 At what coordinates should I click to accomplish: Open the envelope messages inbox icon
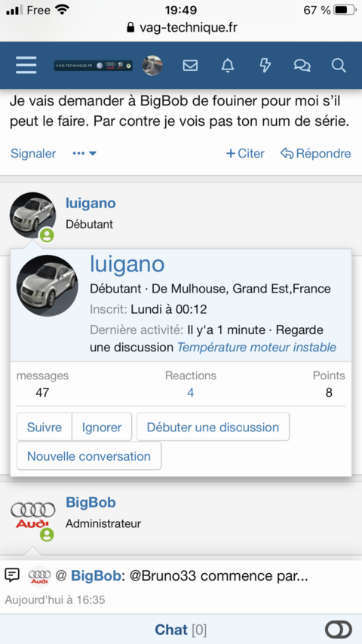pyautogui.click(x=190, y=66)
